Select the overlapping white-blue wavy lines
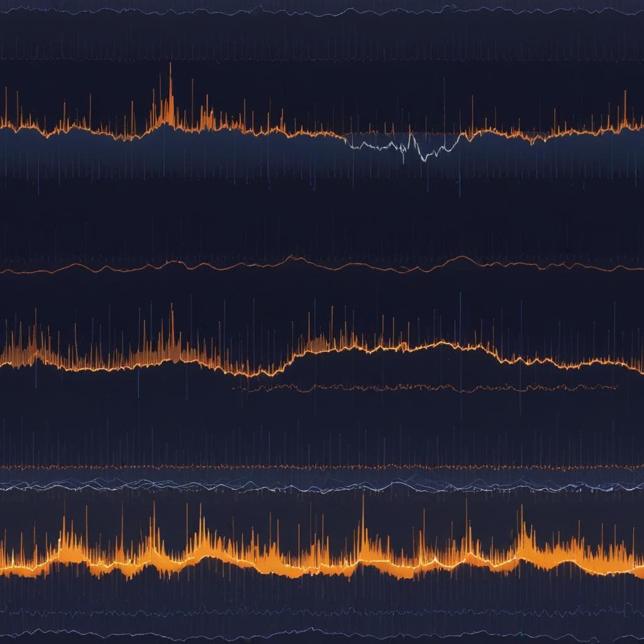The height and width of the screenshot is (644, 644). pyautogui.click(x=322, y=486)
